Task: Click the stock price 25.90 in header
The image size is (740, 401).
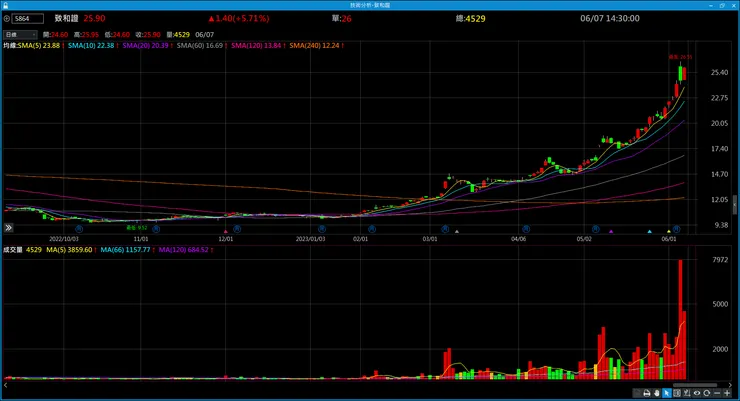Action: (94, 18)
